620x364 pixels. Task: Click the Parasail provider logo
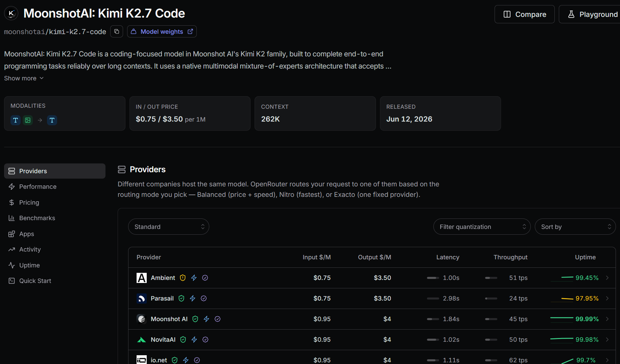[x=142, y=298]
